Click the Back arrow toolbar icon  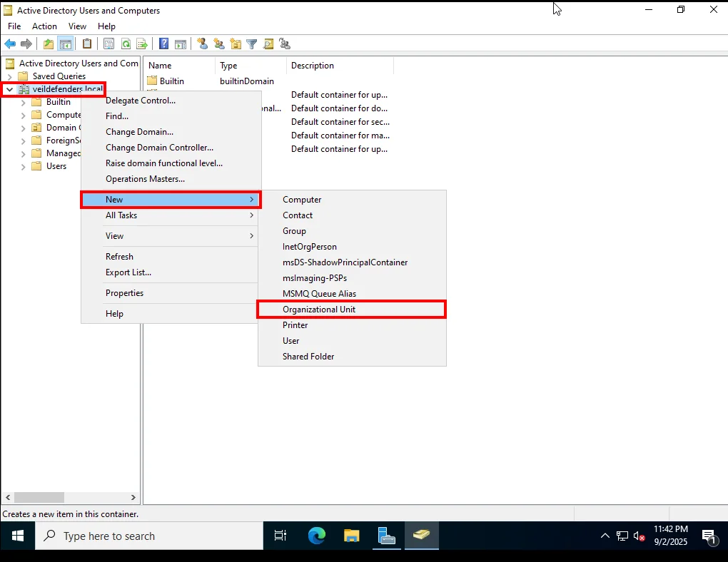click(x=10, y=44)
